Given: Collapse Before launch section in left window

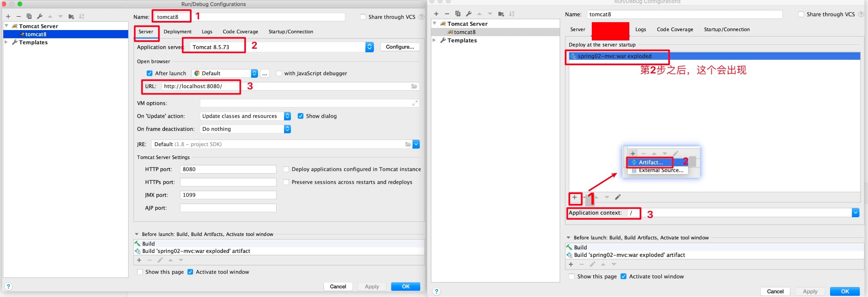Looking at the screenshot, I should pos(137,234).
